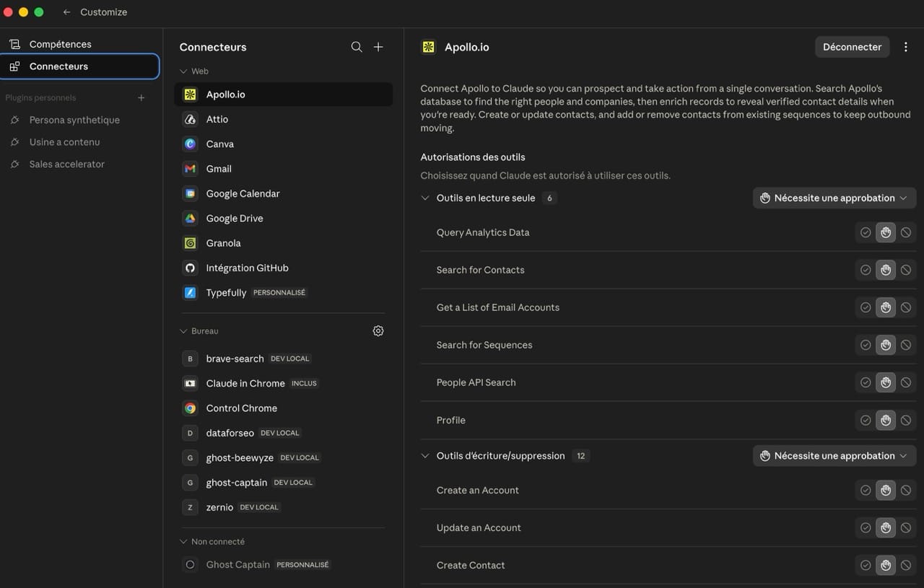The height and width of the screenshot is (588, 924).
Task: Open the approval dropdown for Outils d'écriture/suppression
Action: coord(834,456)
